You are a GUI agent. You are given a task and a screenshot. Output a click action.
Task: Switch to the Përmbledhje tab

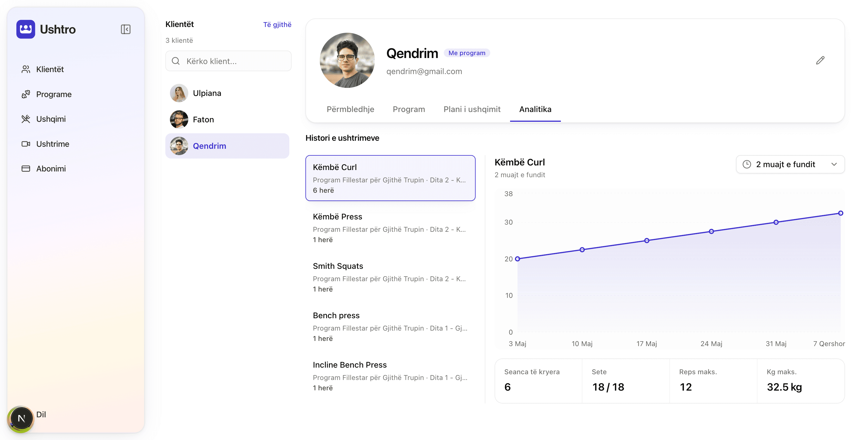click(x=350, y=109)
